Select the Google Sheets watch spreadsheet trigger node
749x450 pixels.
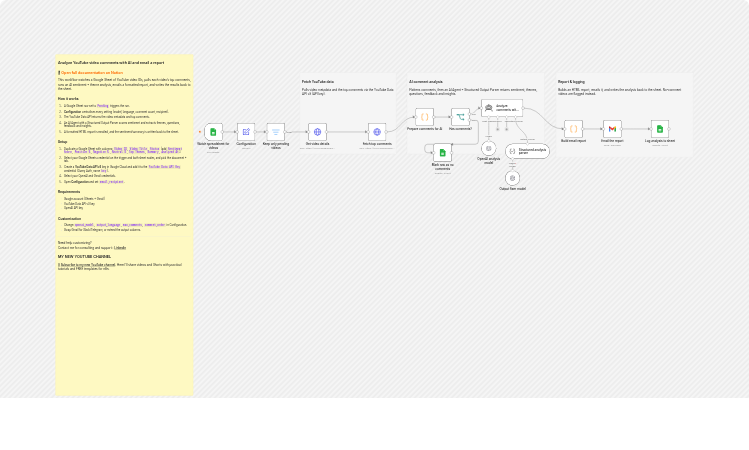[x=213, y=132]
